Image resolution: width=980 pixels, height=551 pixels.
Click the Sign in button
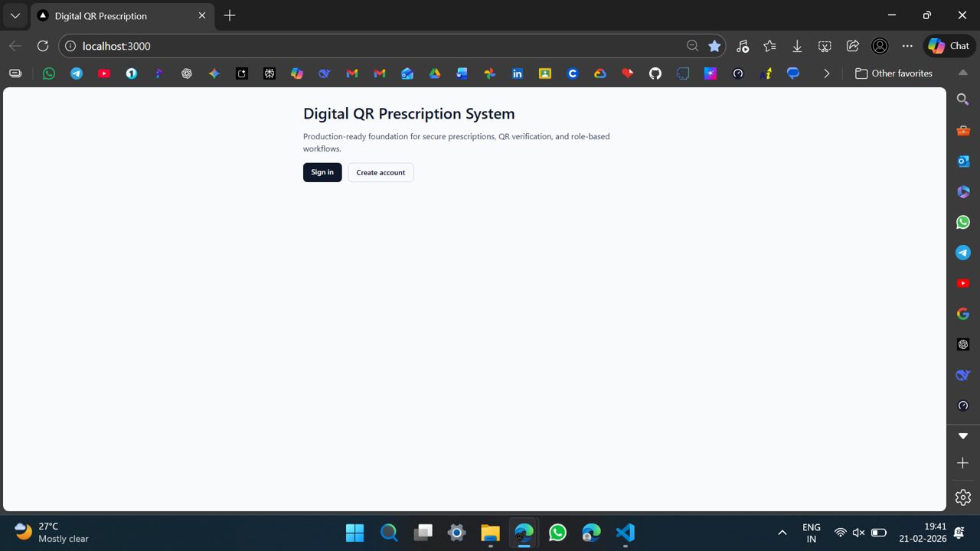pos(322,172)
